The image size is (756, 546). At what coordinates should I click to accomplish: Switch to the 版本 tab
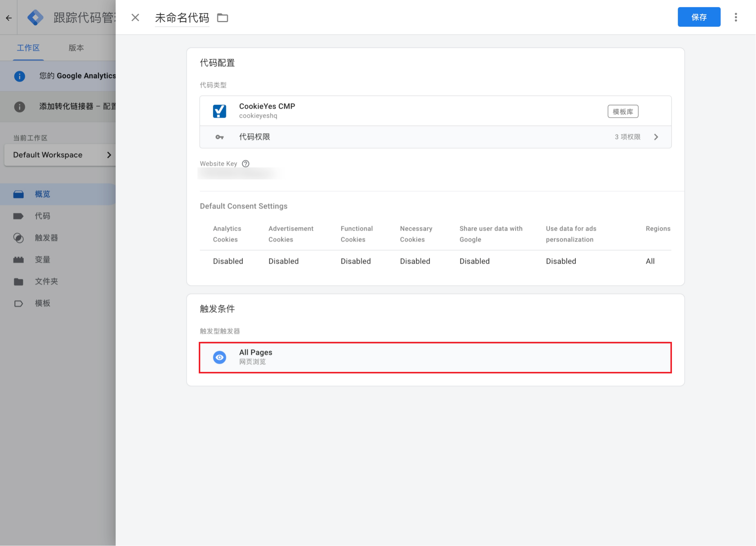[76, 48]
